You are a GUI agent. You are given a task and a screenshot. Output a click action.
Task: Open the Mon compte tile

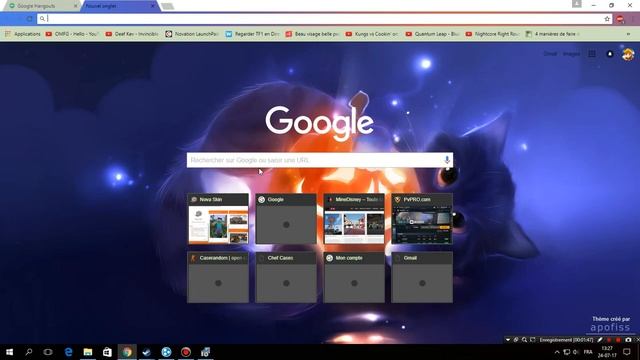pos(354,277)
